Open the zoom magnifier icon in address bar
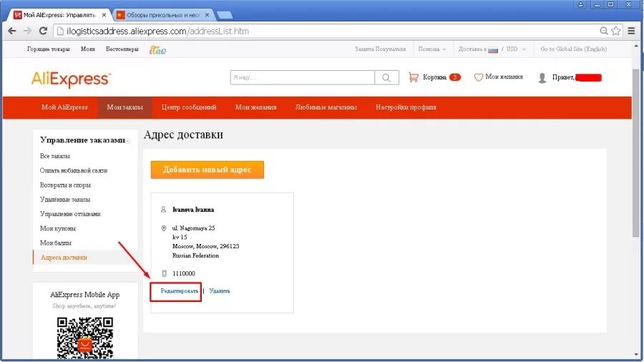Screen dimensions: 644x362 coord(603,31)
